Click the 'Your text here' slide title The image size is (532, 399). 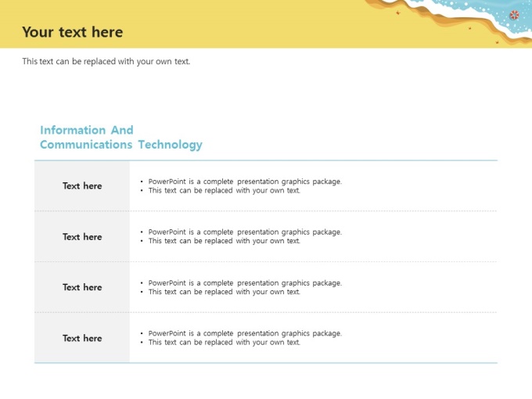[73, 32]
